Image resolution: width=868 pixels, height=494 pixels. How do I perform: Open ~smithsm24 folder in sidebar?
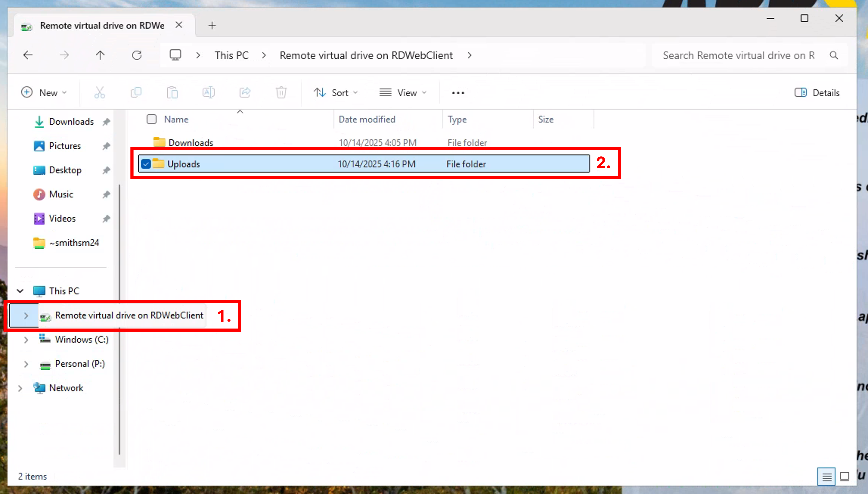(x=74, y=242)
